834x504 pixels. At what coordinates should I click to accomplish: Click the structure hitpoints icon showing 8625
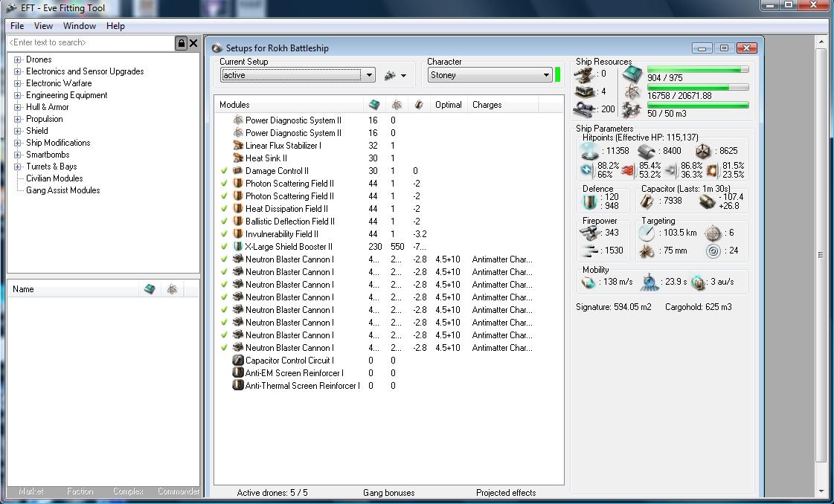[x=702, y=151]
